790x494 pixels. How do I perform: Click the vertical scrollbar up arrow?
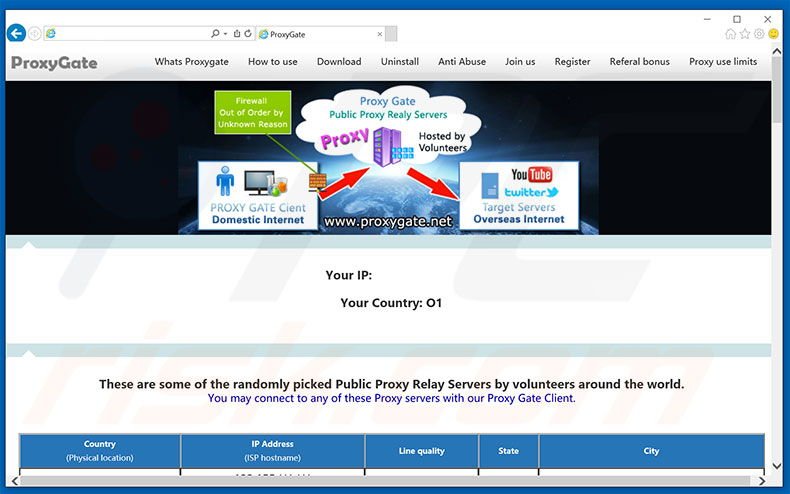777,51
